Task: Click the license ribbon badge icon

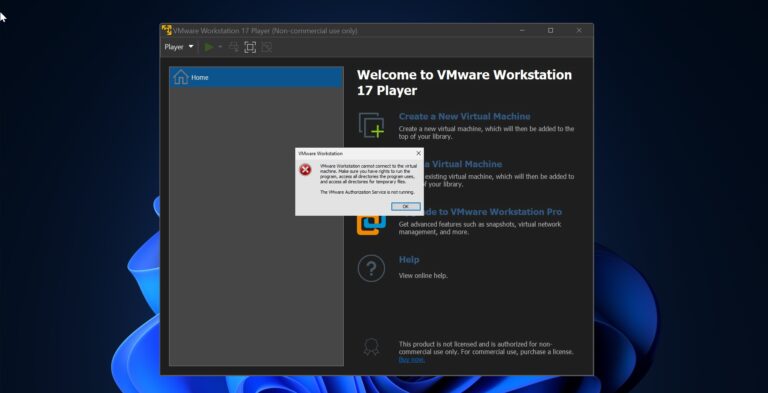Action: tap(371, 347)
